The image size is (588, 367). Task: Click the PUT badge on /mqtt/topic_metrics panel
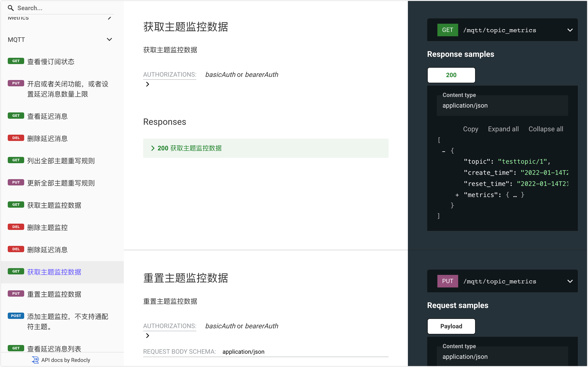[447, 281]
